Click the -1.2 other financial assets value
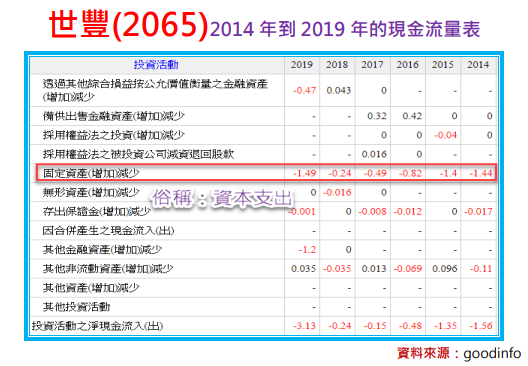Screen dimensions: 528x366 [x=307, y=250]
